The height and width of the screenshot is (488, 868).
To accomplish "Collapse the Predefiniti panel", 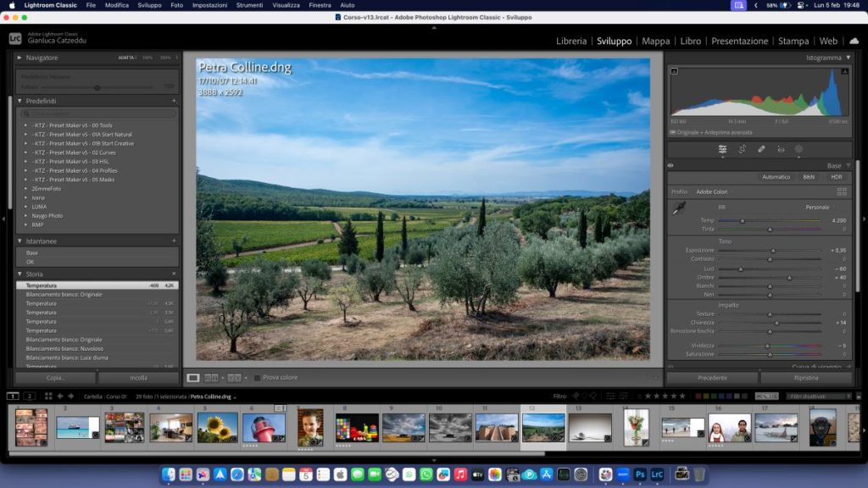I will tap(19, 101).
